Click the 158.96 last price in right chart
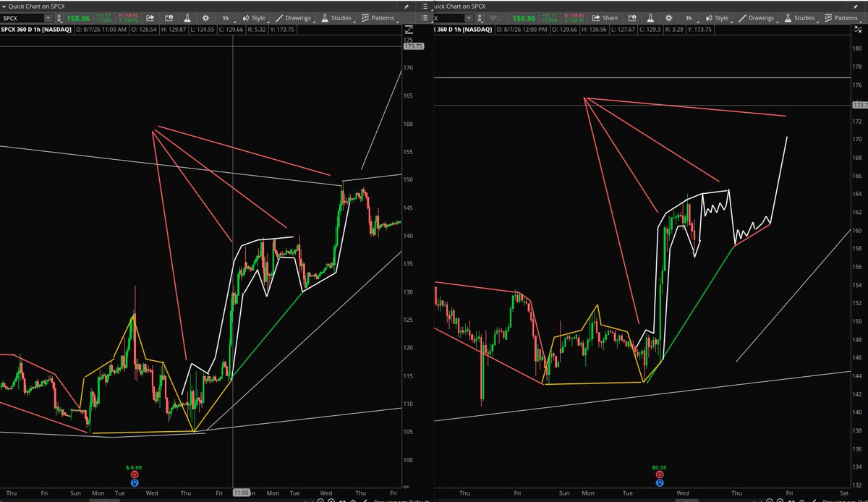The height and width of the screenshot is (502, 868). (x=524, y=18)
